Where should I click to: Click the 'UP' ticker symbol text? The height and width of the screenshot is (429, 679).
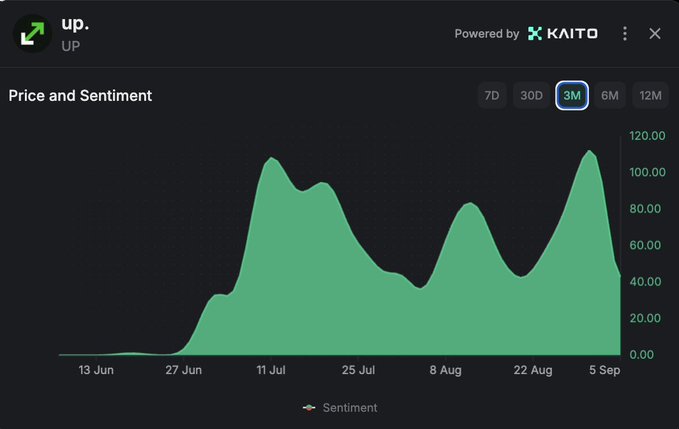pos(71,46)
